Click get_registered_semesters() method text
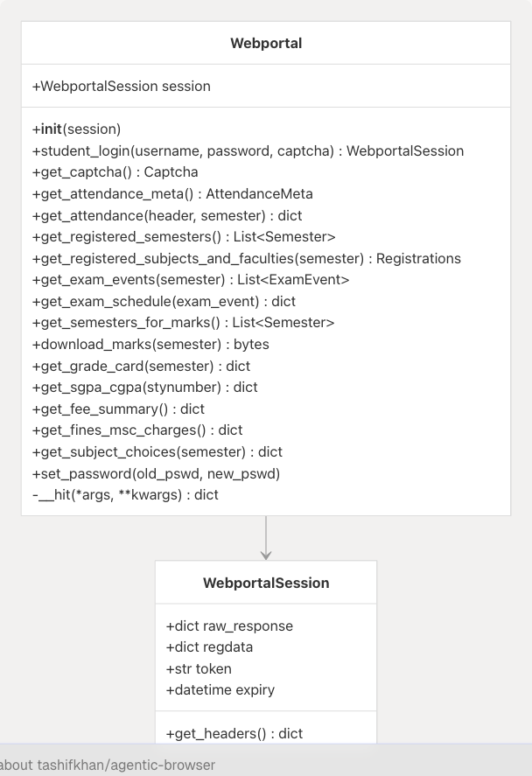 [184, 236]
